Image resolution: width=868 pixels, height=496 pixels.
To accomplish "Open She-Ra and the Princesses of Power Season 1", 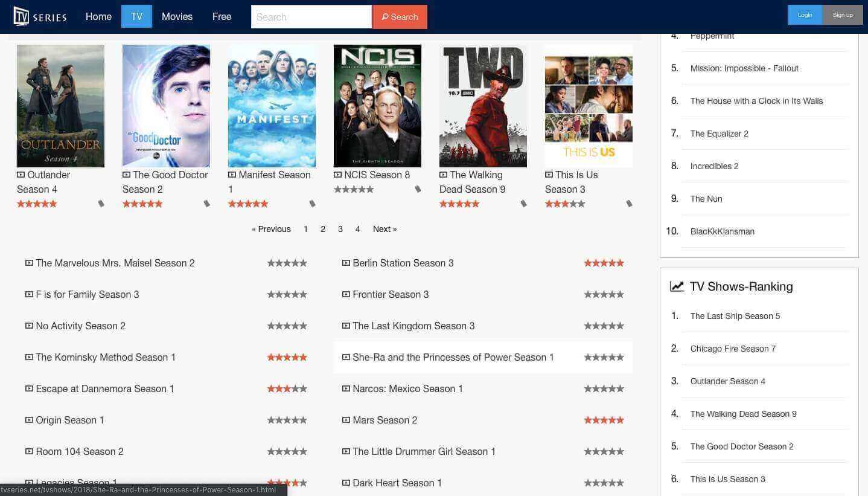I will point(453,357).
